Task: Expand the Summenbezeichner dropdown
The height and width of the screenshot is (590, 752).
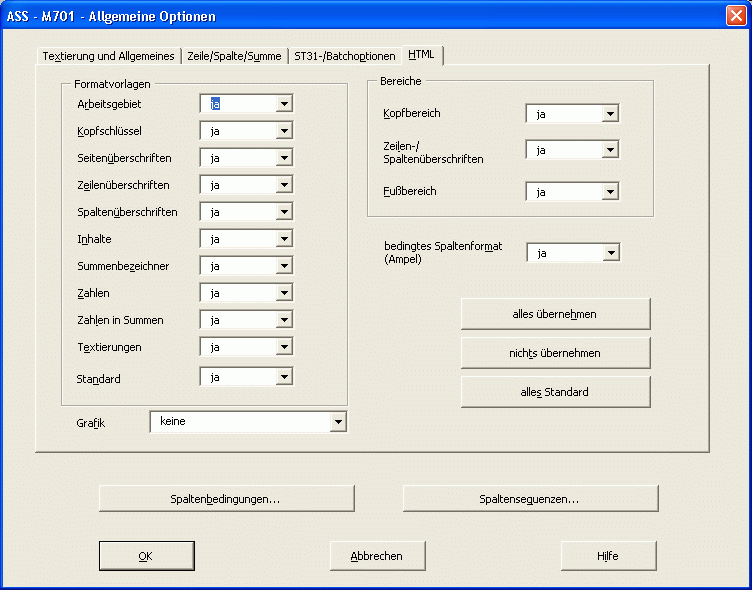Action: [x=285, y=266]
